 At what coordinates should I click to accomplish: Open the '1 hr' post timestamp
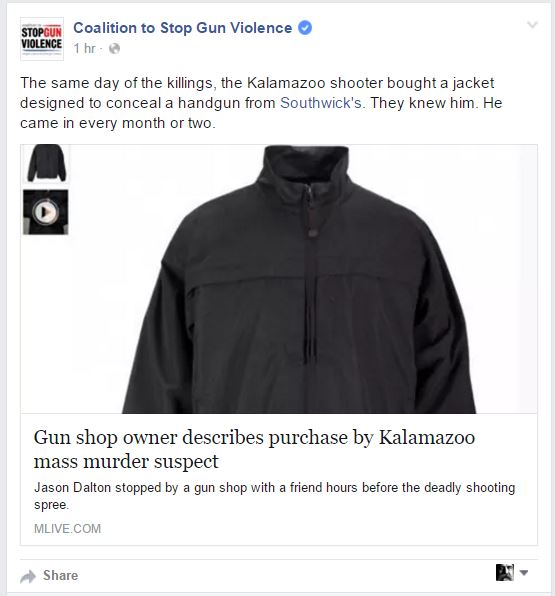coord(84,48)
